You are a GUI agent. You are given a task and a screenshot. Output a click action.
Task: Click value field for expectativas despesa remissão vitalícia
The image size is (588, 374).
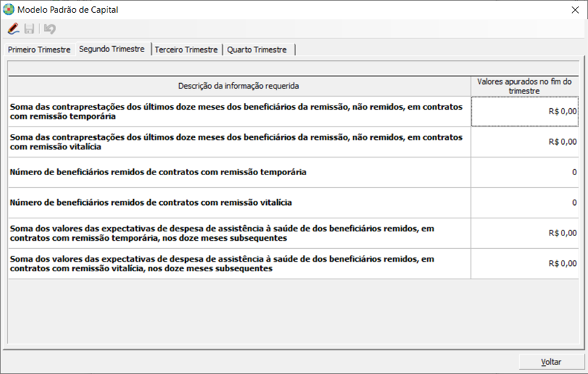coord(524,264)
